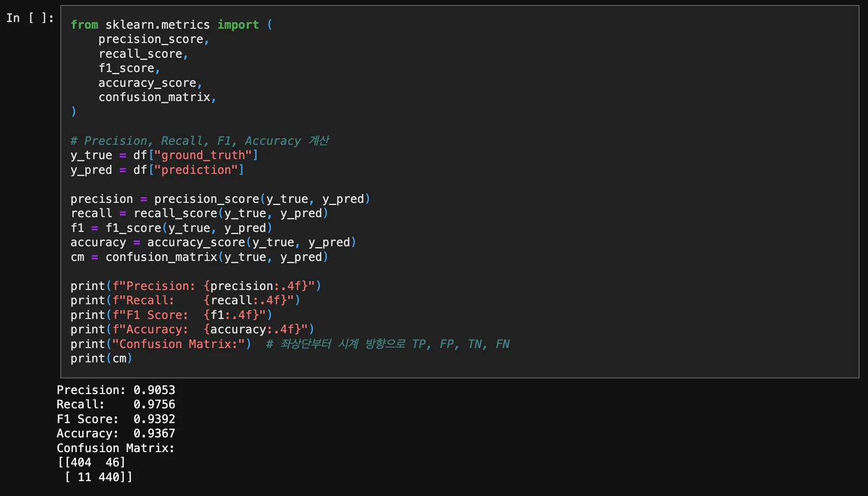
Task: Click output line 'F1 Score: 0.9392'
Action: point(116,419)
